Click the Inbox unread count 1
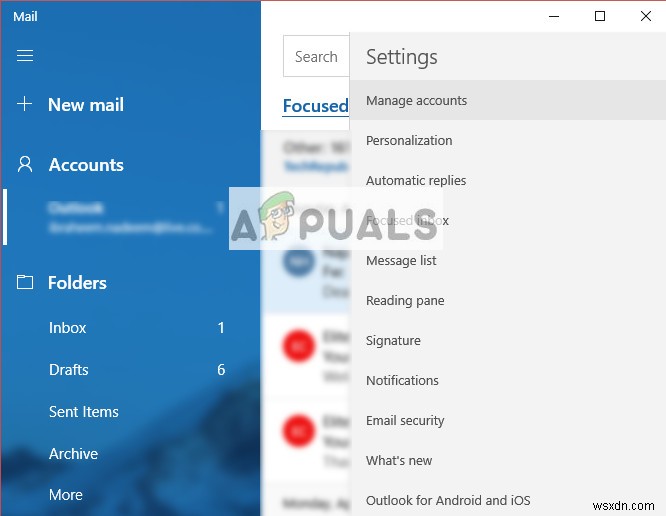This screenshot has width=666, height=516. [221, 327]
